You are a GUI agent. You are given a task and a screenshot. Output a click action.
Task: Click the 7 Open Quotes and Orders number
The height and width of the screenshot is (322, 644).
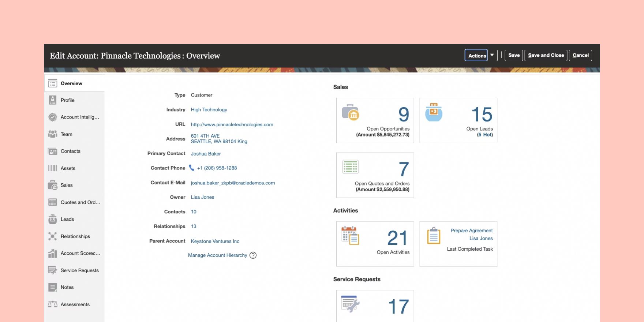[x=404, y=169]
